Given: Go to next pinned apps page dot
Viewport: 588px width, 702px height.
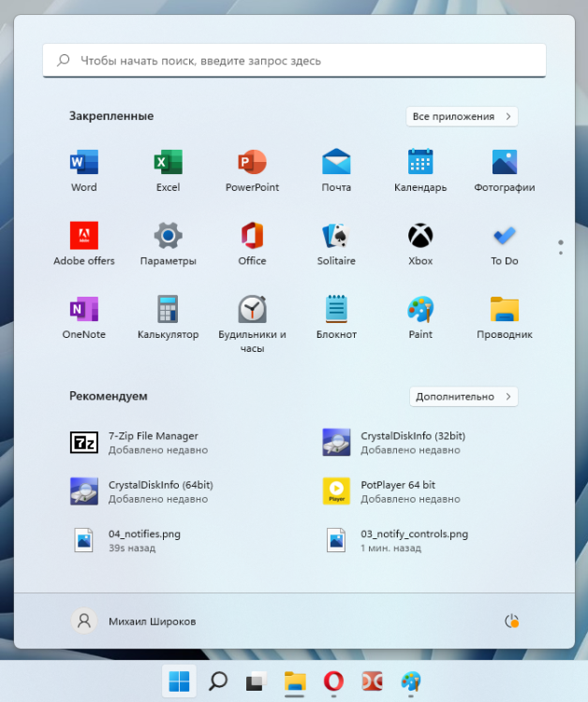Looking at the screenshot, I should point(561,253).
